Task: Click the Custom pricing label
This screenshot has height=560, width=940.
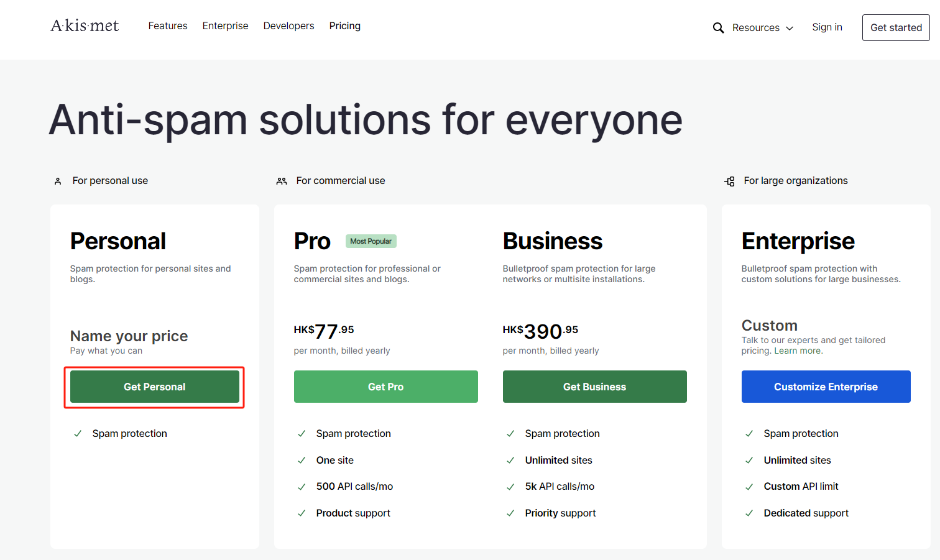Action: (770, 326)
